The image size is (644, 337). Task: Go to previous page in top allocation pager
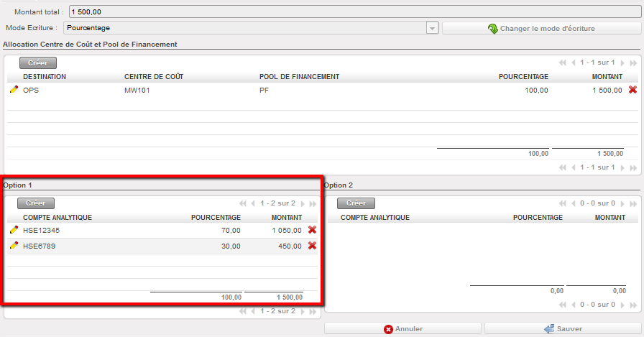coord(574,63)
